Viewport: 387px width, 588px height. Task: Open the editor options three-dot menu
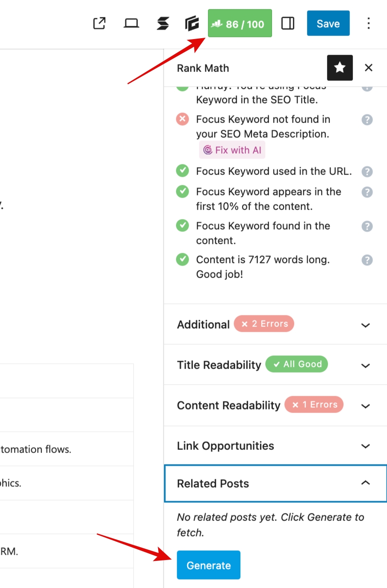(x=369, y=23)
